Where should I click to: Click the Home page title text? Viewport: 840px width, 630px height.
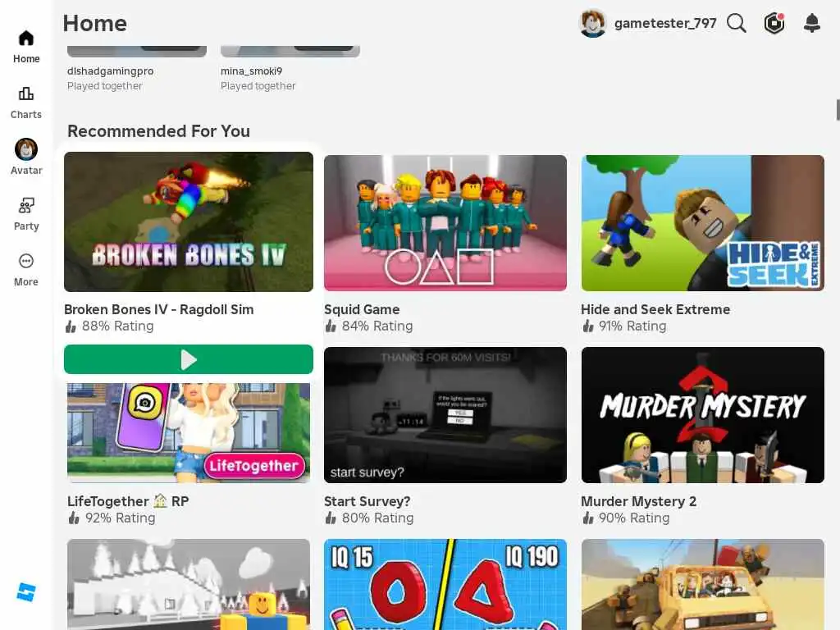point(95,23)
